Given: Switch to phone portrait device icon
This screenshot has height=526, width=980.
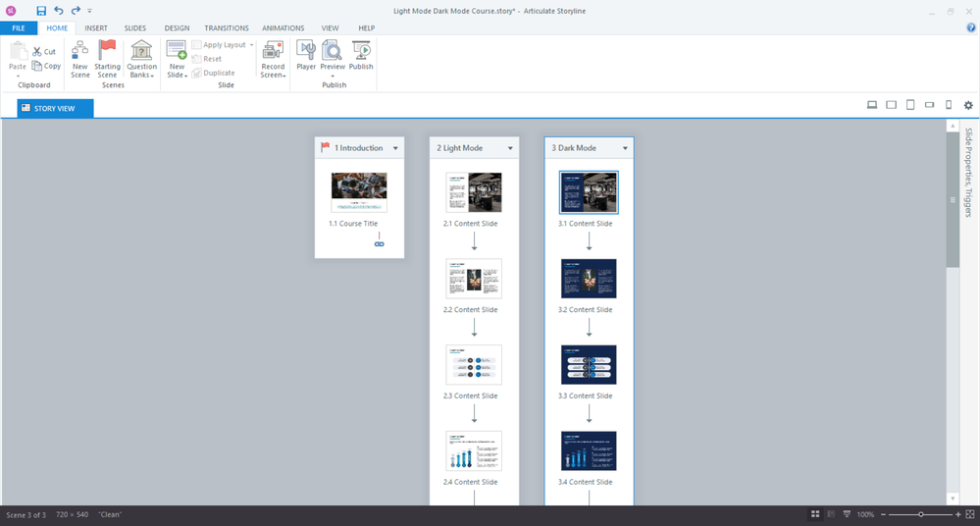Looking at the screenshot, I should point(949,105).
